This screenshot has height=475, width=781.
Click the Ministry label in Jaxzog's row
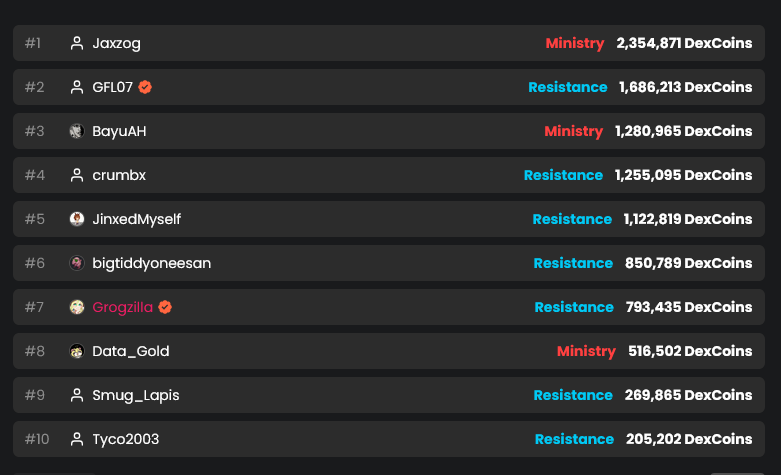coord(574,43)
